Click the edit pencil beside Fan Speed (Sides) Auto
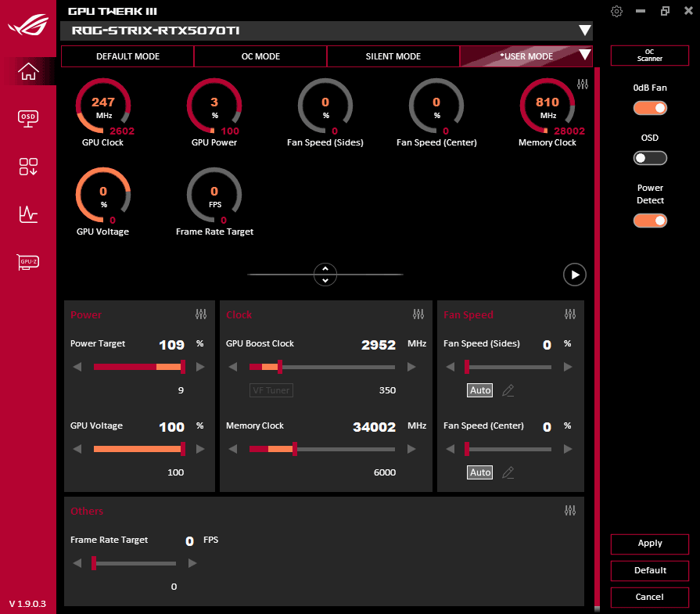 tap(508, 390)
